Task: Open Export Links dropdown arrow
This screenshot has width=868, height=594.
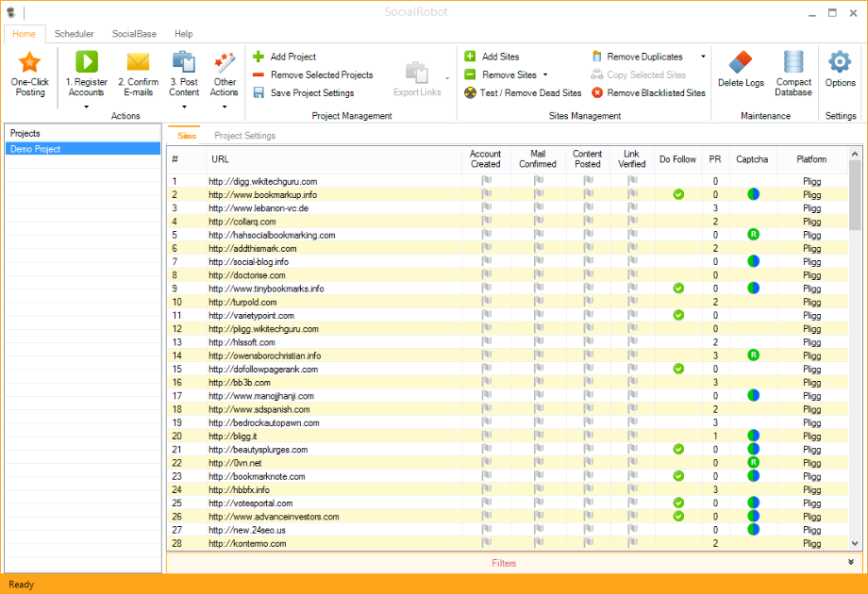Action: point(447,78)
